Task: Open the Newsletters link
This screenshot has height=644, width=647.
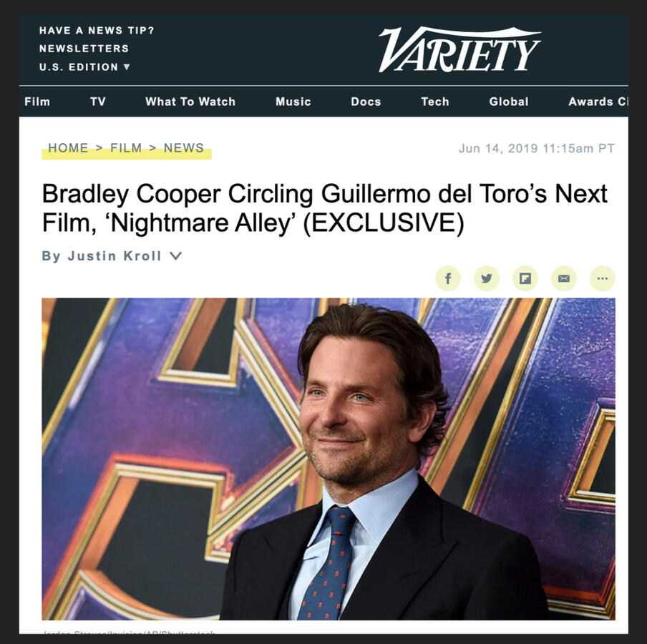Action: pos(84,49)
